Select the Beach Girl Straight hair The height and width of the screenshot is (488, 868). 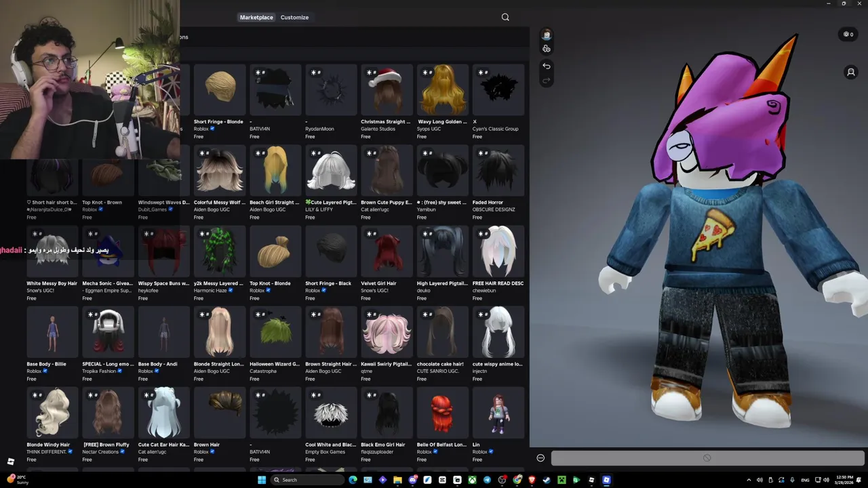(275, 171)
